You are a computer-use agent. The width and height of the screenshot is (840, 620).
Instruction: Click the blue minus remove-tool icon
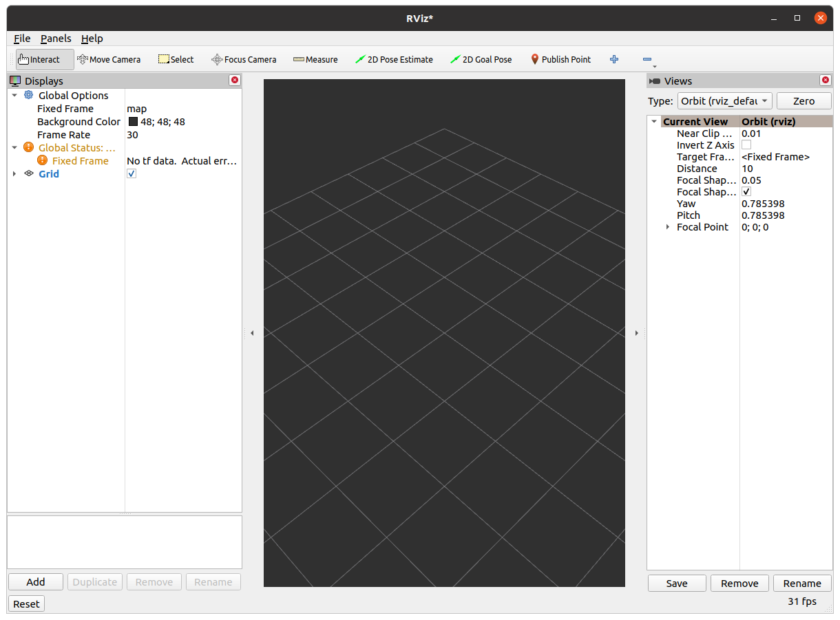[647, 60]
